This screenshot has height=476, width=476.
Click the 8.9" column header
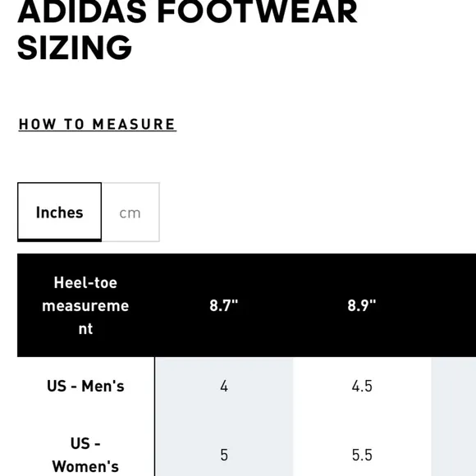362,305
